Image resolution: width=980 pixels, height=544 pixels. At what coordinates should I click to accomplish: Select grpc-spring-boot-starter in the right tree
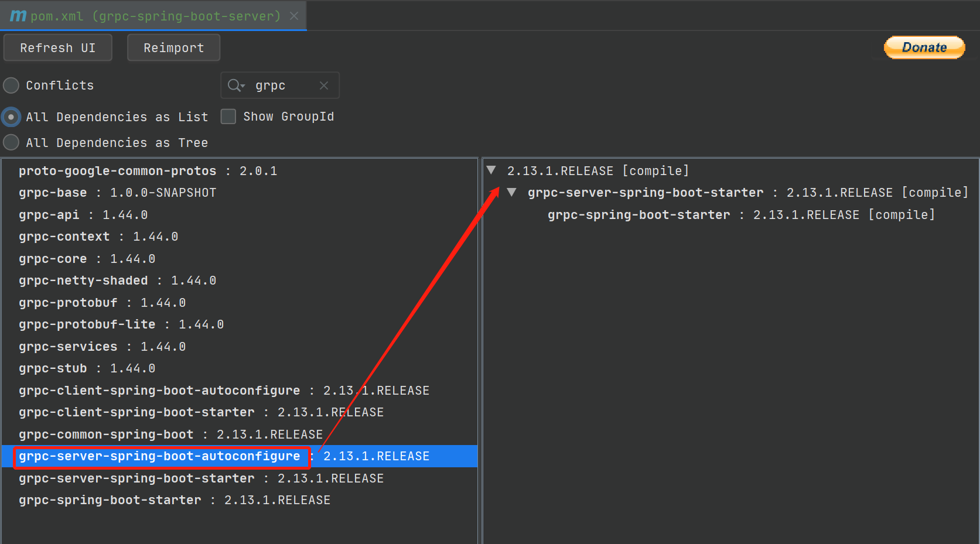(741, 215)
